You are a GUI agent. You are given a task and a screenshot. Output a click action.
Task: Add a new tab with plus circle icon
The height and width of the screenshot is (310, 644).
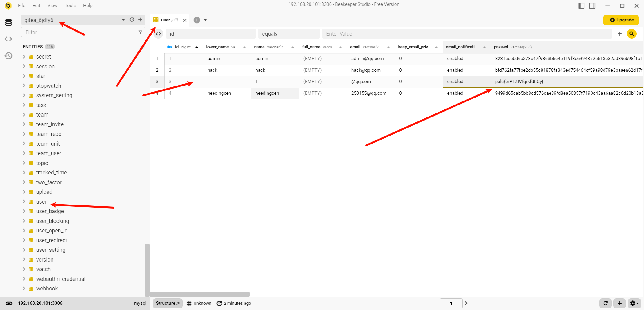[x=197, y=20]
